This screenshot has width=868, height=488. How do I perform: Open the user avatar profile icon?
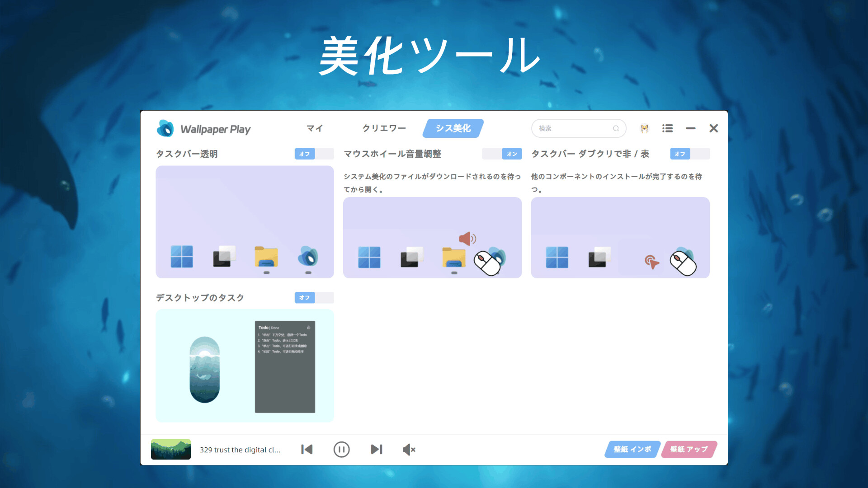(x=644, y=128)
